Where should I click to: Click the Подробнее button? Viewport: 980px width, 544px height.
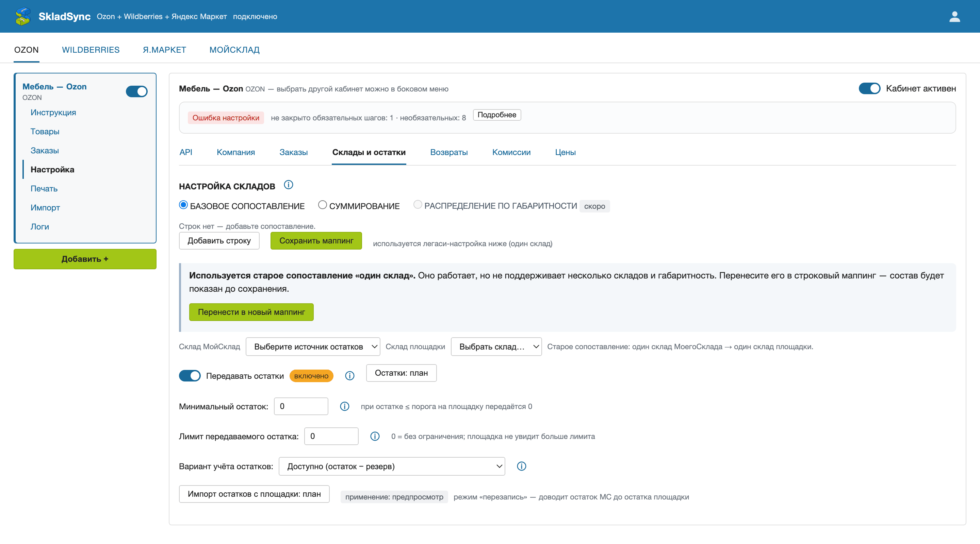point(497,115)
